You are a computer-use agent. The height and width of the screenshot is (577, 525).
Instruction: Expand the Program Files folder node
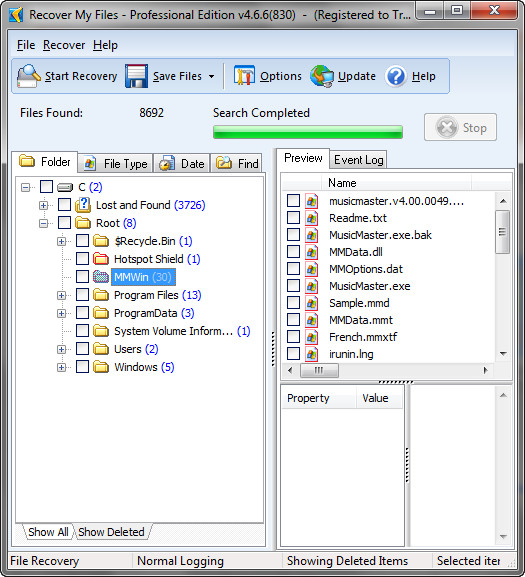tap(61, 295)
